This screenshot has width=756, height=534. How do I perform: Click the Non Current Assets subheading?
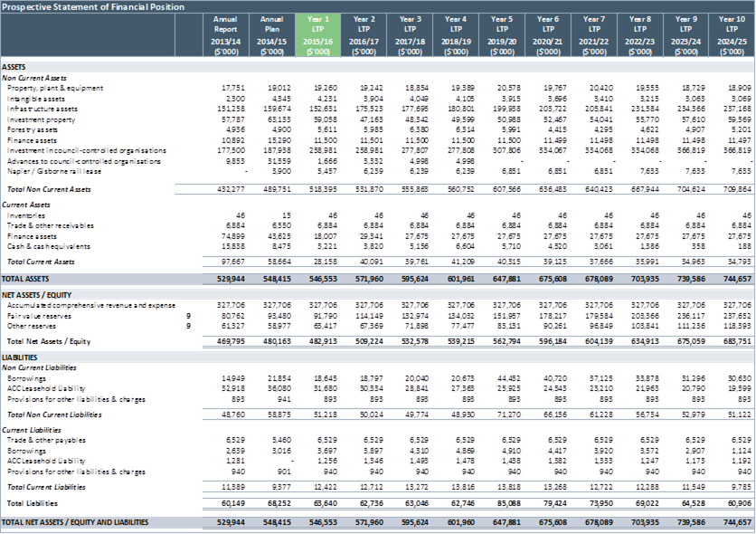(x=34, y=78)
